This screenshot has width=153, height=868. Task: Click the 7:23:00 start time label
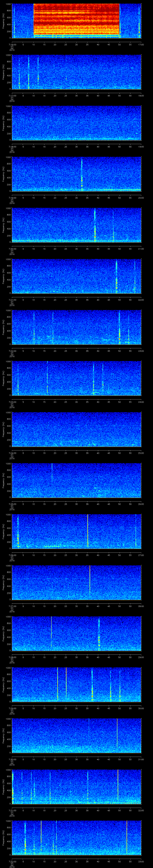point(12,402)
